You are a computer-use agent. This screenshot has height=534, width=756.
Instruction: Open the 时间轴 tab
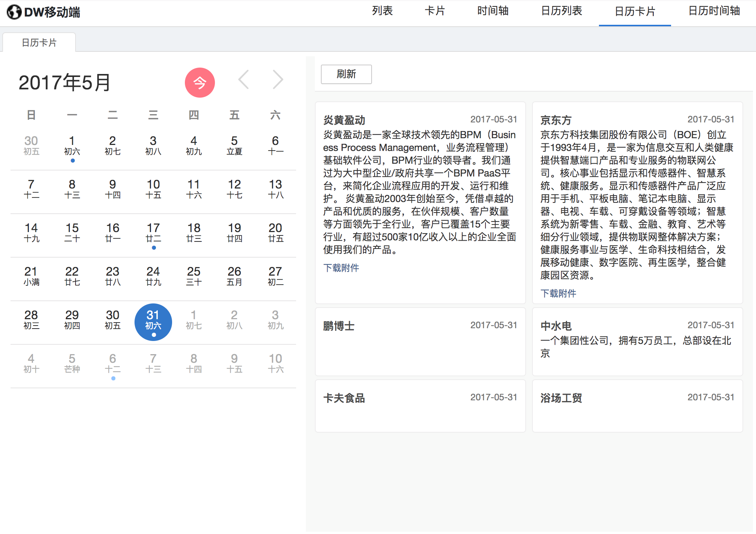493,11
